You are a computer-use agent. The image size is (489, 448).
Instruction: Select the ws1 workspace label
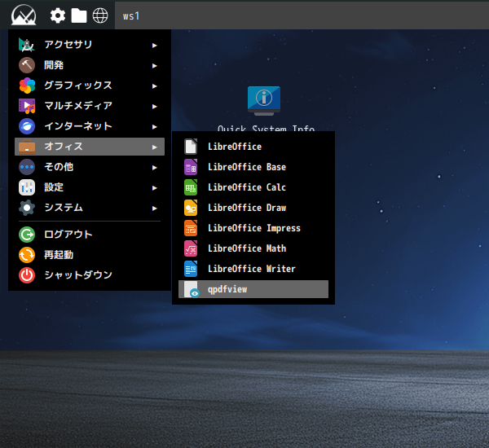point(131,15)
